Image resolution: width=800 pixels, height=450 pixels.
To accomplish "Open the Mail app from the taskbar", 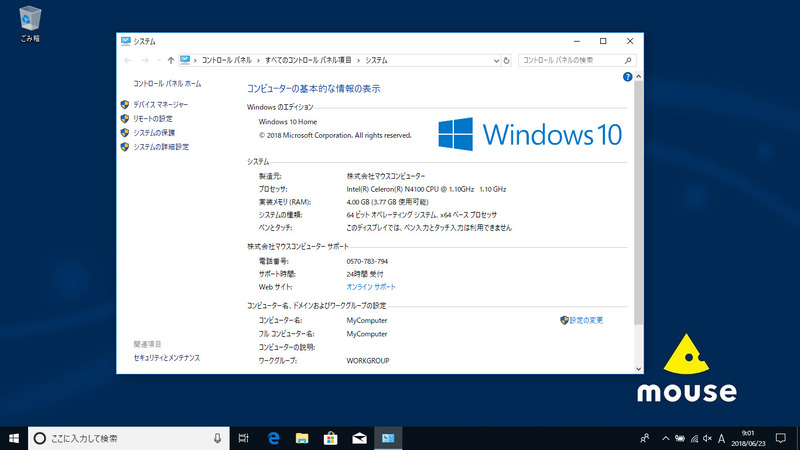I will tap(359, 438).
